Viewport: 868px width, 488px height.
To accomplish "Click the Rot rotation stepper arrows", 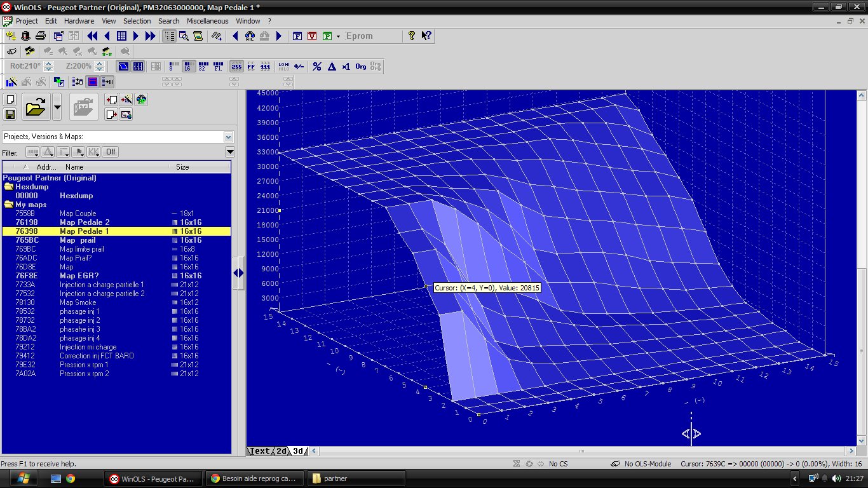I will (48, 66).
